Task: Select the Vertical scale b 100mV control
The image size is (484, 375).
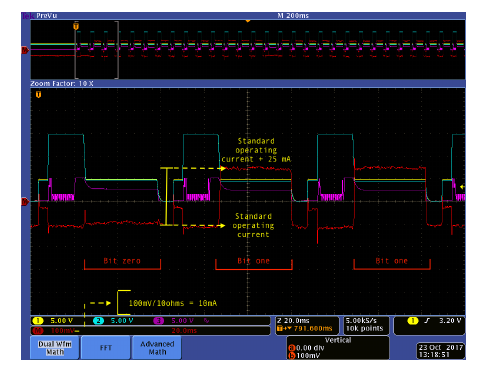Action: [304, 356]
